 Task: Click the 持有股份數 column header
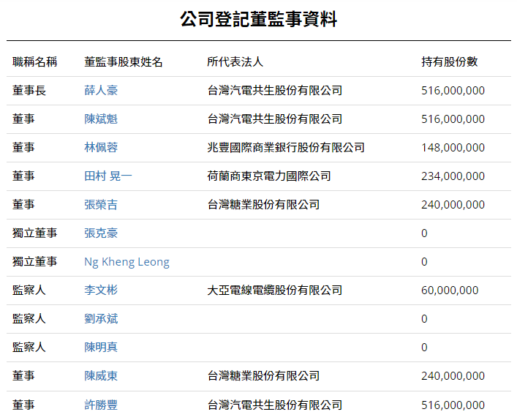point(449,62)
